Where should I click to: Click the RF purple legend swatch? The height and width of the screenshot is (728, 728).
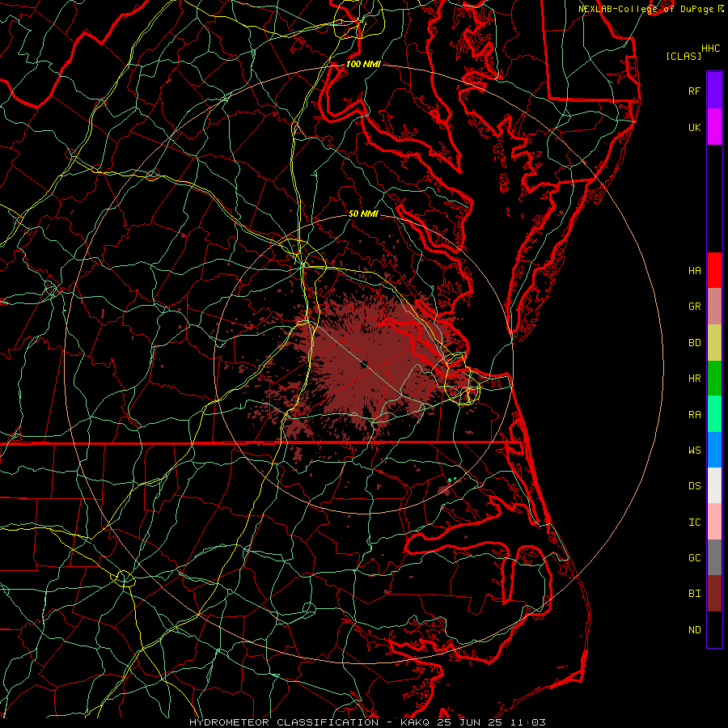click(714, 91)
